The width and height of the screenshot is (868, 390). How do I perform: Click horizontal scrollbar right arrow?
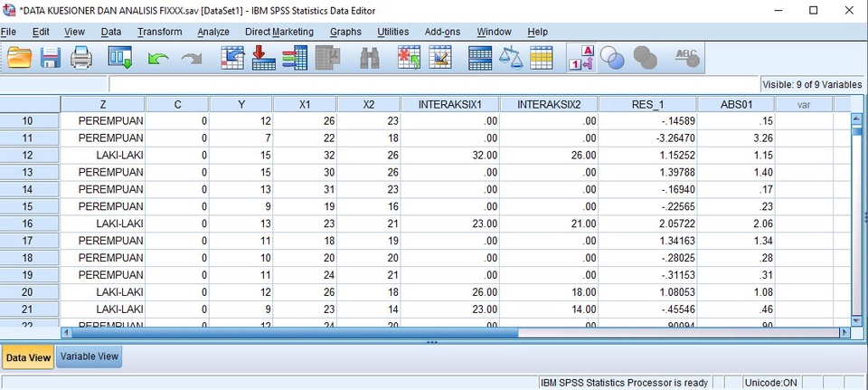tap(844, 332)
